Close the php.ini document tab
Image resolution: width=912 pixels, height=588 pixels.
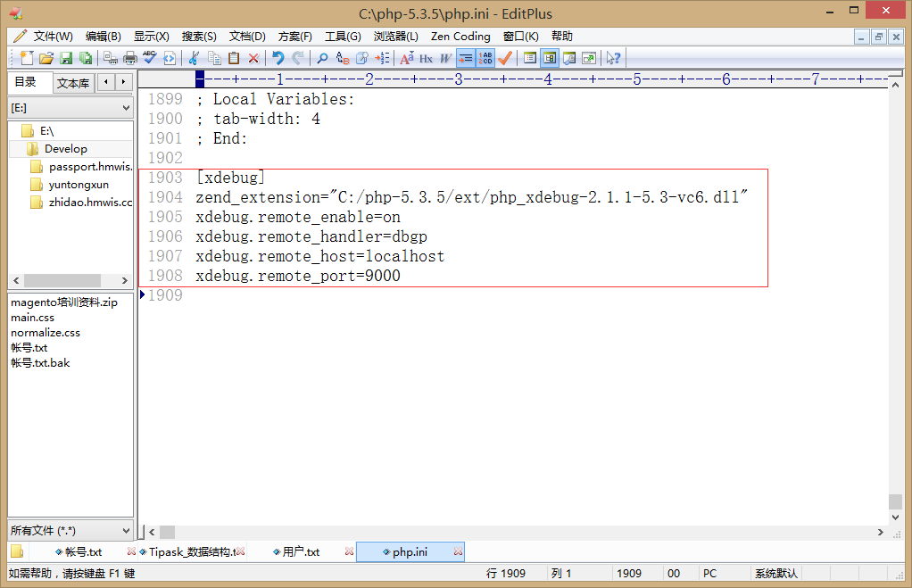[x=458, y=552]
